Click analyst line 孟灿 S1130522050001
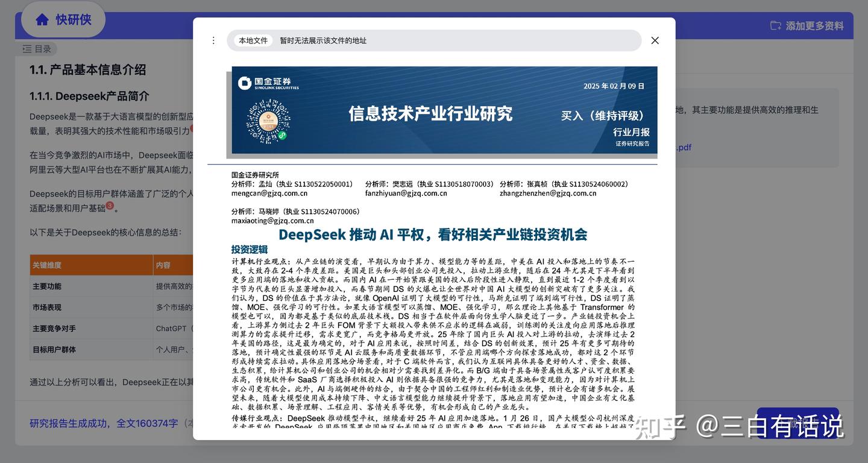Screen dimensions: 868x463 pos(292,184)
